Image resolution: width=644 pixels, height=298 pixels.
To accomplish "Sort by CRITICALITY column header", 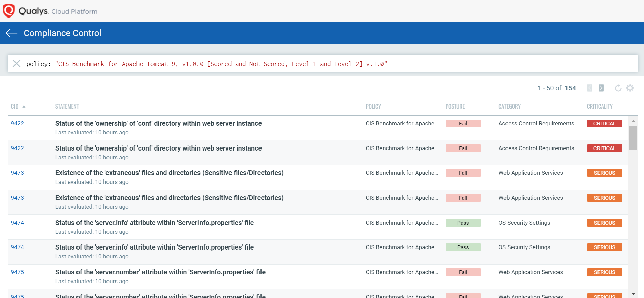I will coord(600,106).
